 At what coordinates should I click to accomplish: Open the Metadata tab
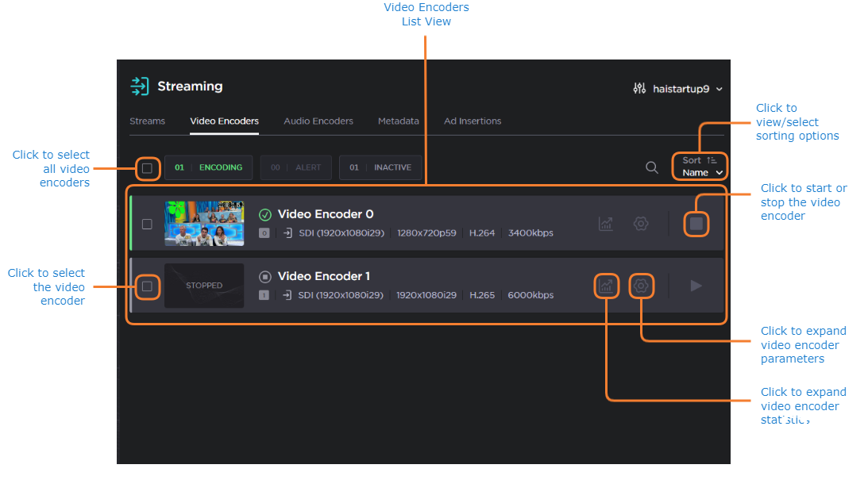398,121
